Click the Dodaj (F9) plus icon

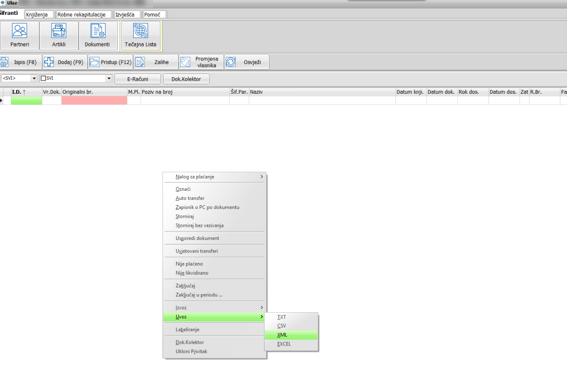[x=49, y=62]
